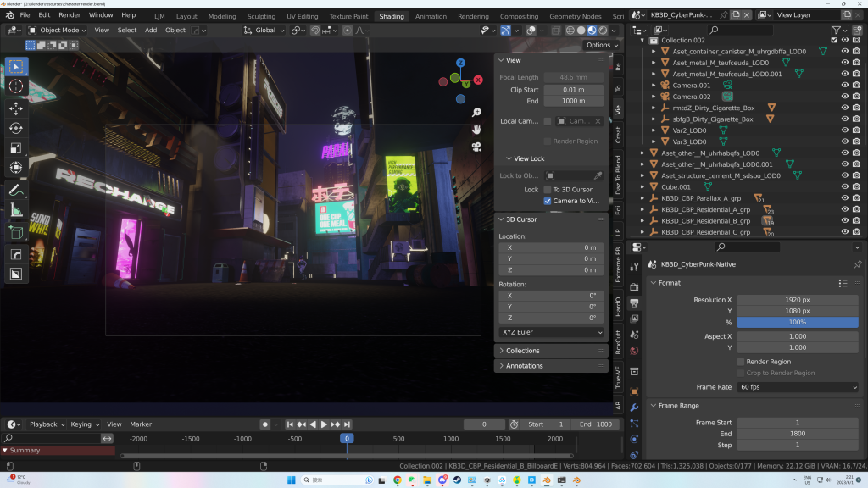This screenshot has width=868, height=488.
Task: Open the Add menu in viewport header
Action: 151,30
